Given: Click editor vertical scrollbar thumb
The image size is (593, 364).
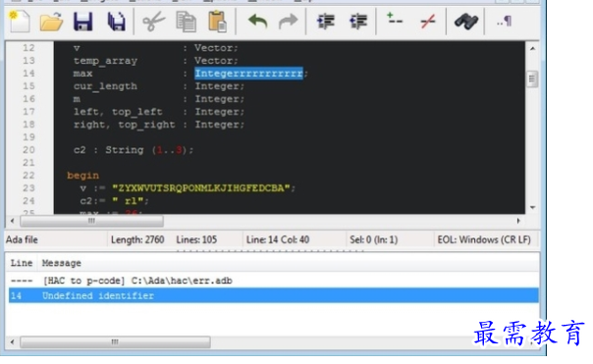Looking at the screenshot, I should point(532,79).
